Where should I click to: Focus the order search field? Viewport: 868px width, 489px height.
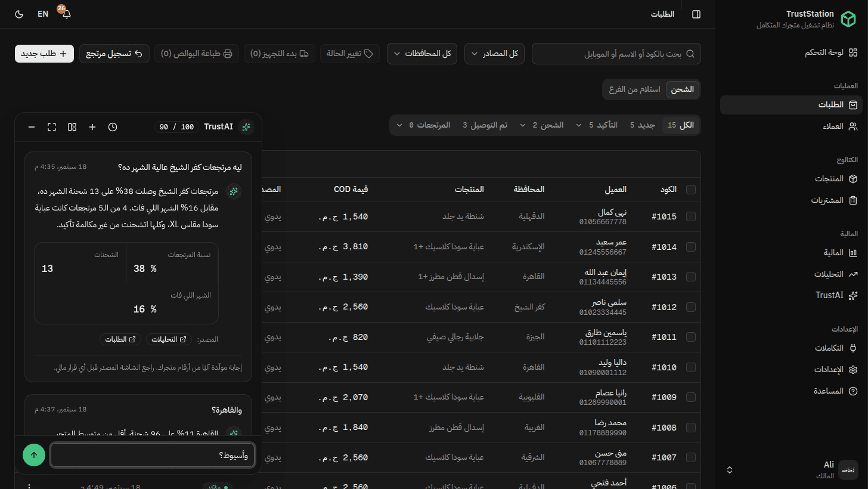pyautogui.click(x=616, y=54)
